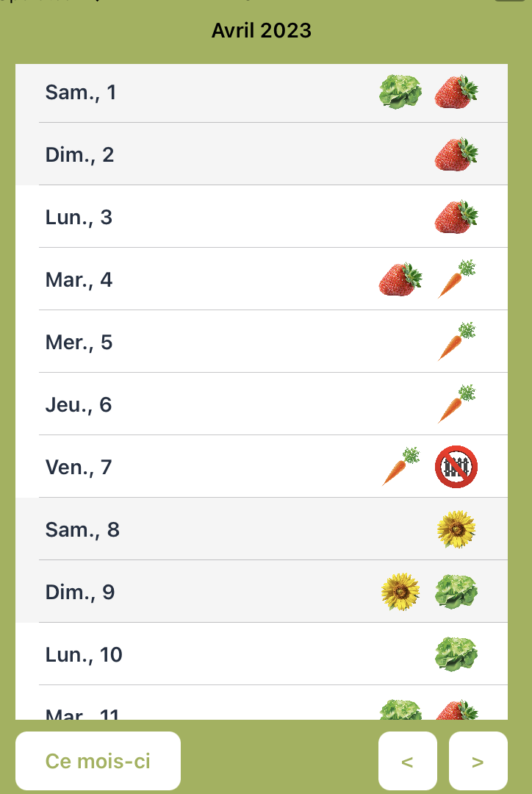The height and width of the screenshot is (794, 532).
Task: Click the strawberry icon on Sam., 1
Action: click(x=456, y=92)
